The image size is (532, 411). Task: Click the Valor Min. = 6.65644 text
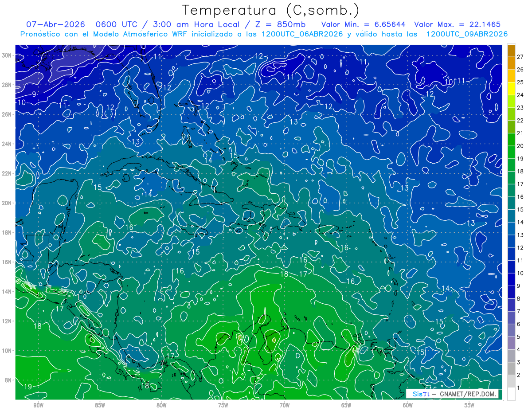point(363,24)
